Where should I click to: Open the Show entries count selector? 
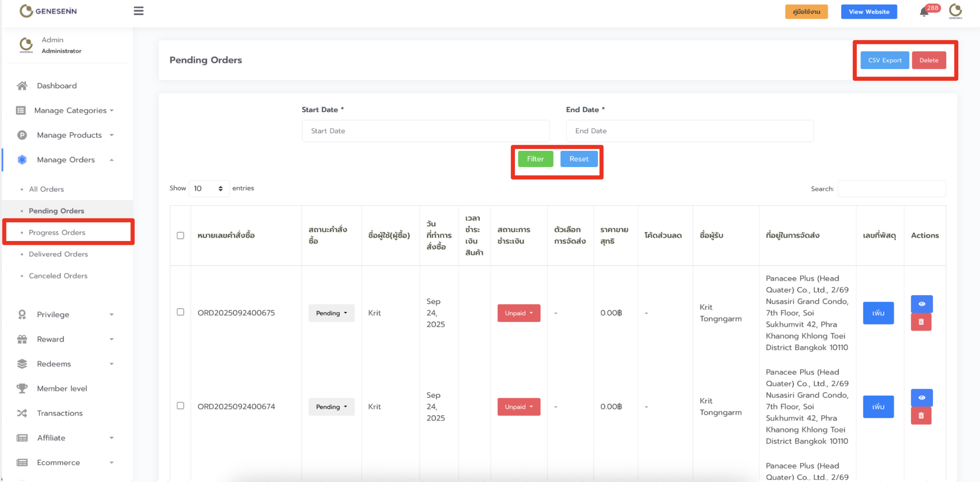pos(208,188)
